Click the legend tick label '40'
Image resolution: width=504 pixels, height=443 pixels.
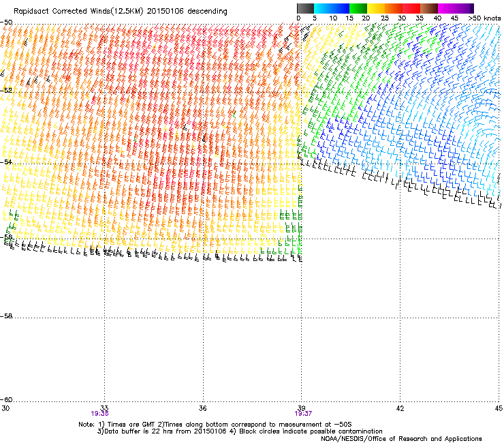[437, 18]
